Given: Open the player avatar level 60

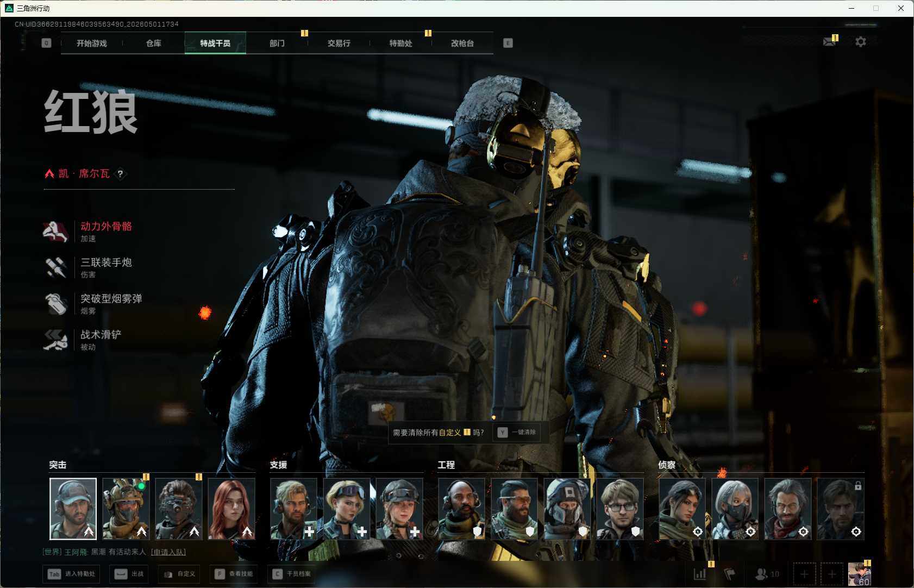Looking at the screenshot, I should coord(859,574).
